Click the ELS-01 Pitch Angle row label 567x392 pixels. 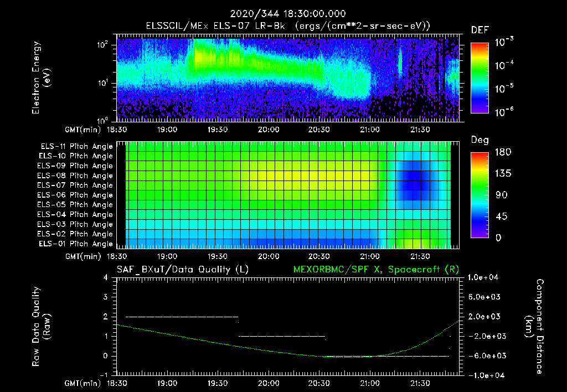[x=76, y=244]
